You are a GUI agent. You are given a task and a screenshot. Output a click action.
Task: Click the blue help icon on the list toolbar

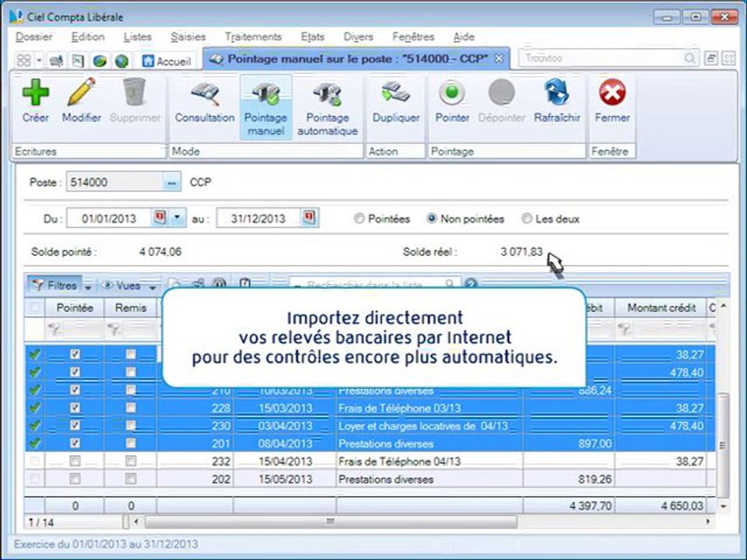coord(471,285)
